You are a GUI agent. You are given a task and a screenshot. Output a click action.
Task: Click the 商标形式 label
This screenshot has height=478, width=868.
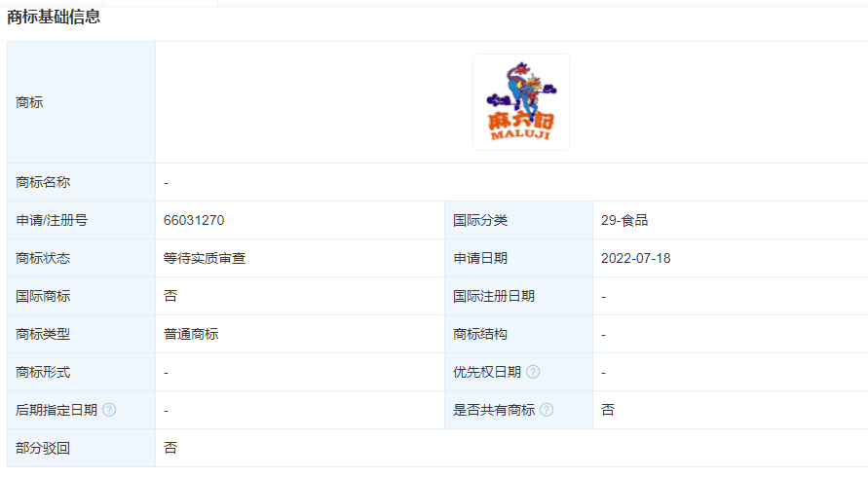43,372
